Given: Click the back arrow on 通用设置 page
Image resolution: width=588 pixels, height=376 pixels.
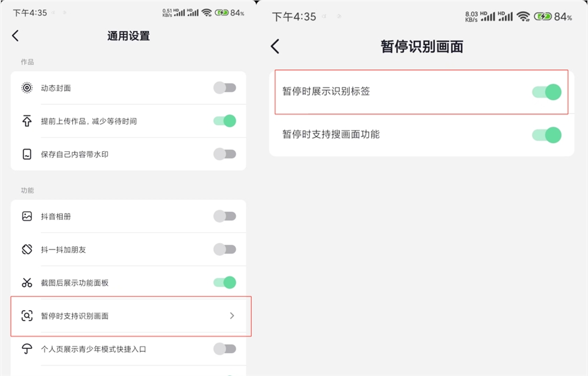Looking at the screenshot, I should 15,36.
